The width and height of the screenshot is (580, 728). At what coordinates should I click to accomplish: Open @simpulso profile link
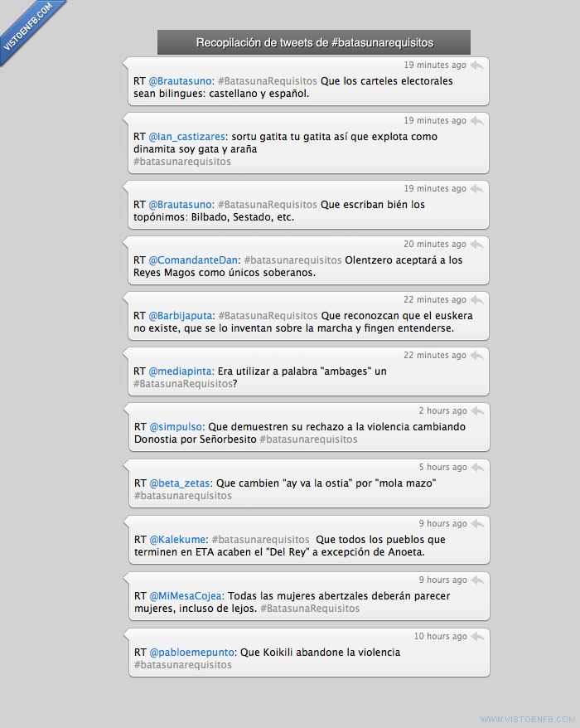coord(176,427)
